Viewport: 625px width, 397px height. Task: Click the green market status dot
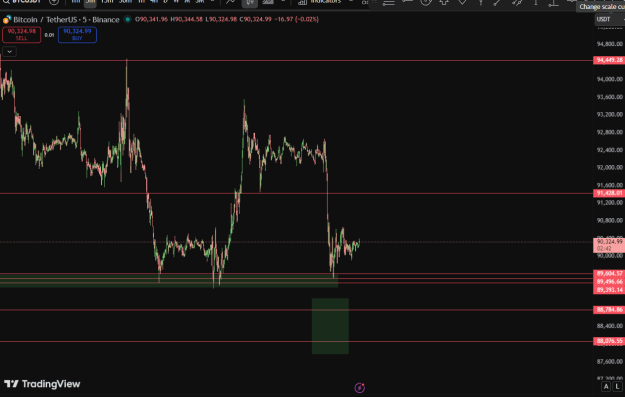[x=128, y=19]
